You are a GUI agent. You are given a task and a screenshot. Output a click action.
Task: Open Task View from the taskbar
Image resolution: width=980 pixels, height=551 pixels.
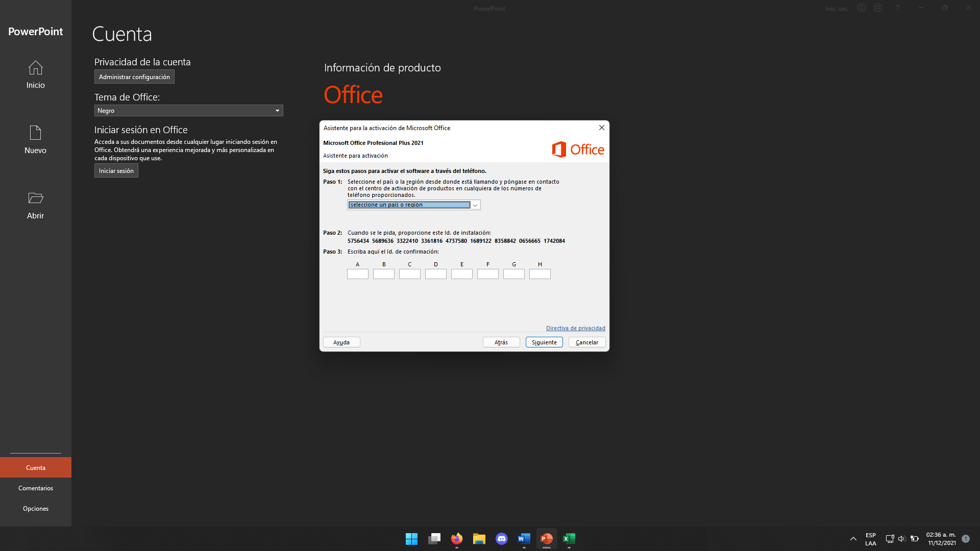click(434, 538)
